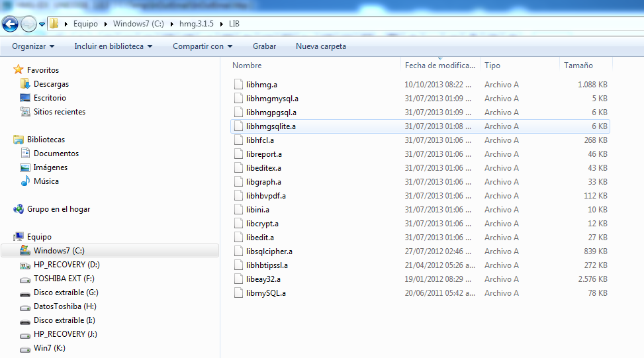This screenshot has width=644, height=358.
Task: Create a folder with Nueva carpeta
Action: [x=320, y=46]
